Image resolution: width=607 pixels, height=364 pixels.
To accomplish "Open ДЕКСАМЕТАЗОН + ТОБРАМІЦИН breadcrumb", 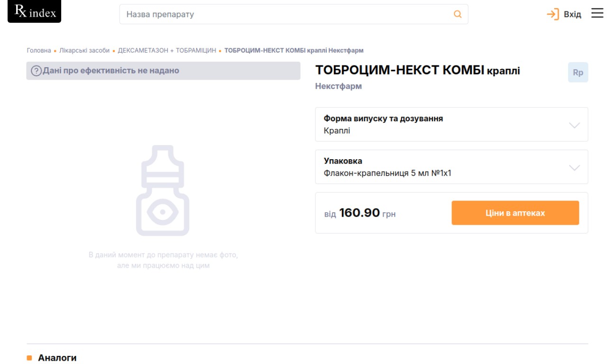I will click(167, 51).
